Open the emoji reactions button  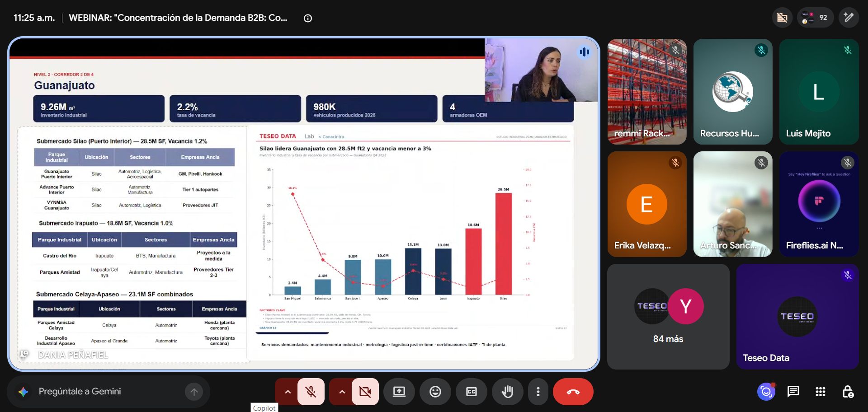(x=435, y=392)
